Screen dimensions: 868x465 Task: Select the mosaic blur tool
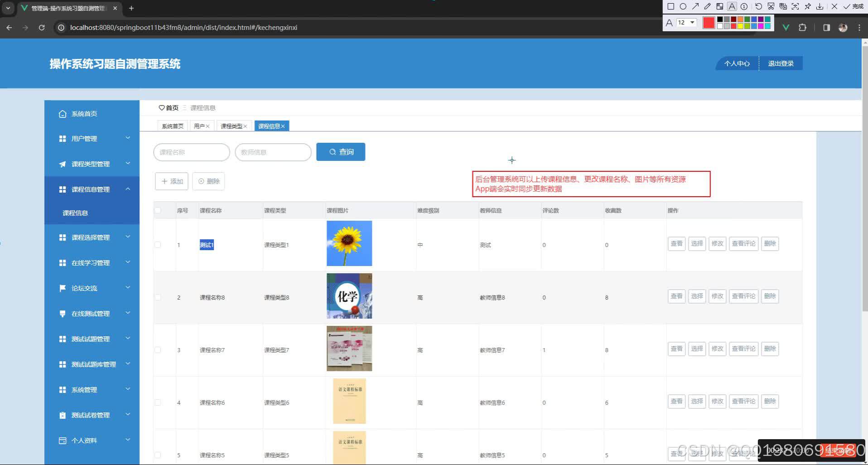coord(720,6)
